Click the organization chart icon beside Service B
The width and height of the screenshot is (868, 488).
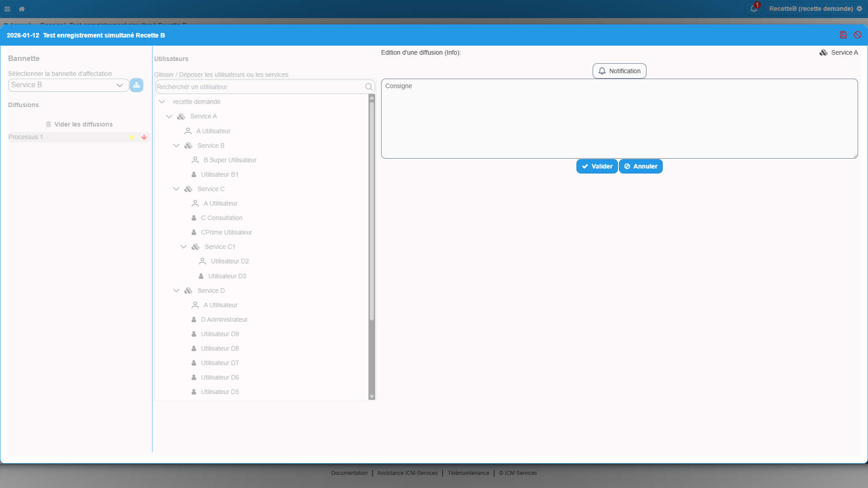click(137, 85)
